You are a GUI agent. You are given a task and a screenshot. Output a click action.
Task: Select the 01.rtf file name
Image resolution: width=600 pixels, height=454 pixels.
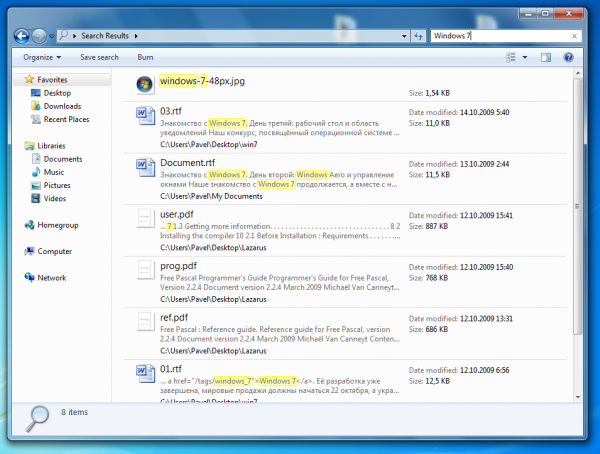171,369
